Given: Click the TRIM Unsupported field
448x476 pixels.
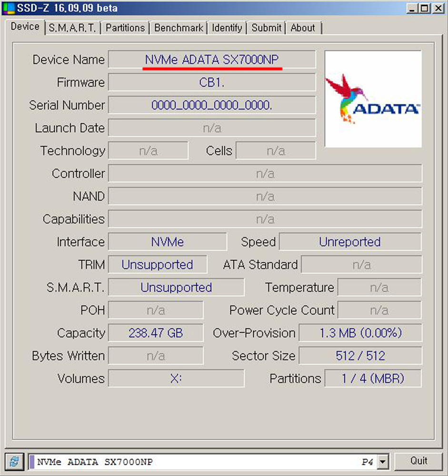Looking at the screenshot, I should pos(158,264).
